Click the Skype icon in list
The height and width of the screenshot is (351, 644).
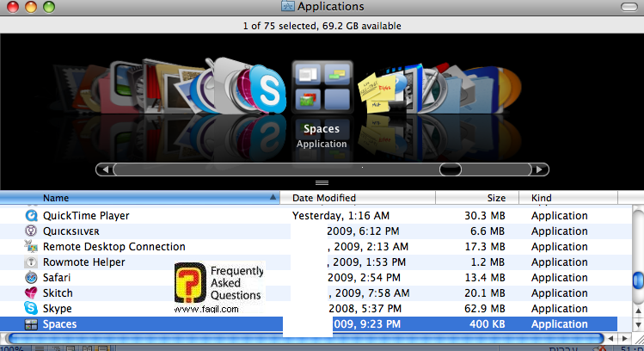pos(31,308)
